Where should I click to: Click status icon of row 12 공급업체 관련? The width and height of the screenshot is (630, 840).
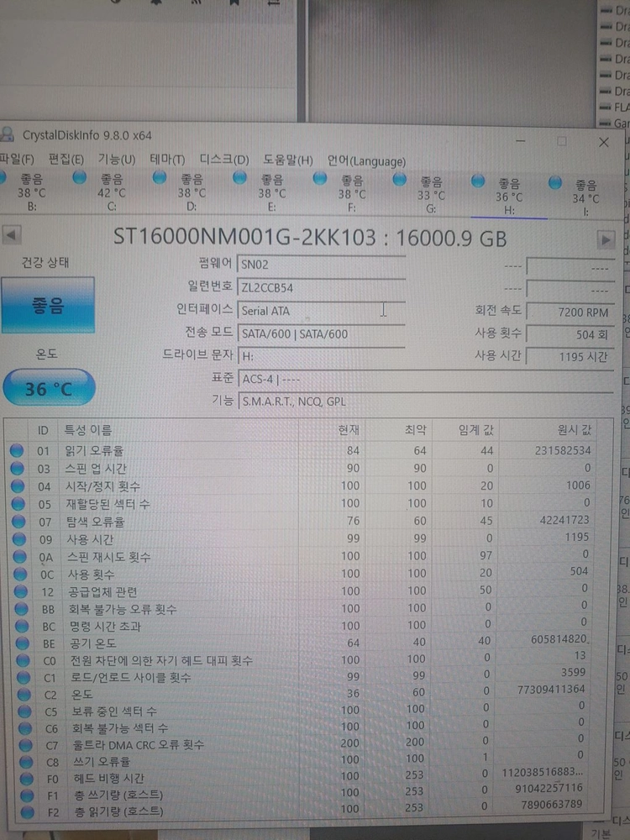point(21,591)
